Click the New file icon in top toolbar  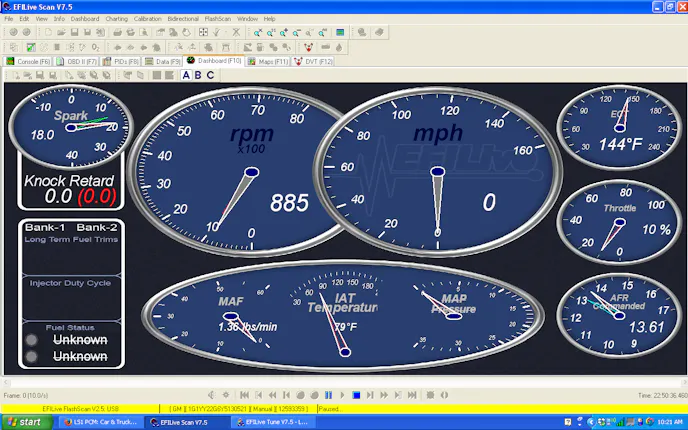coord(48,32)
